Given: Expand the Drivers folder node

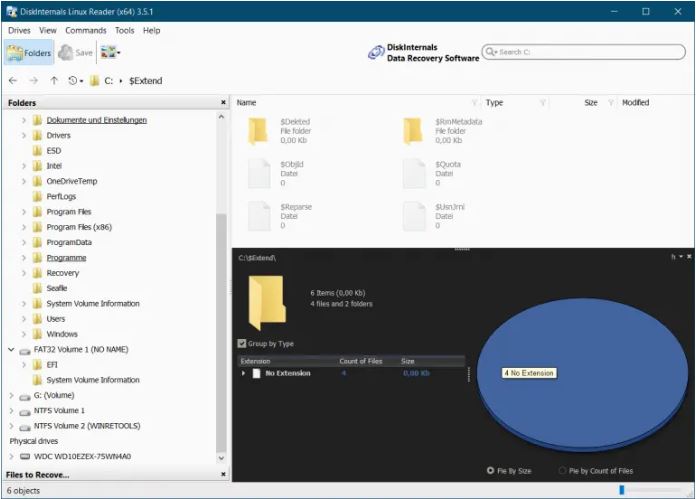Looking at the screenshot, I should click(24, 135).
